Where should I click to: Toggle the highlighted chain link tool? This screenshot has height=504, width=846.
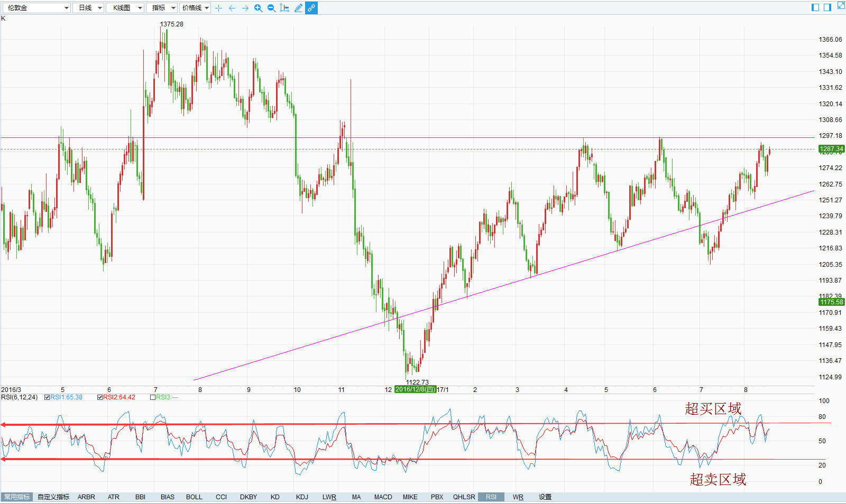coord(311,8)
